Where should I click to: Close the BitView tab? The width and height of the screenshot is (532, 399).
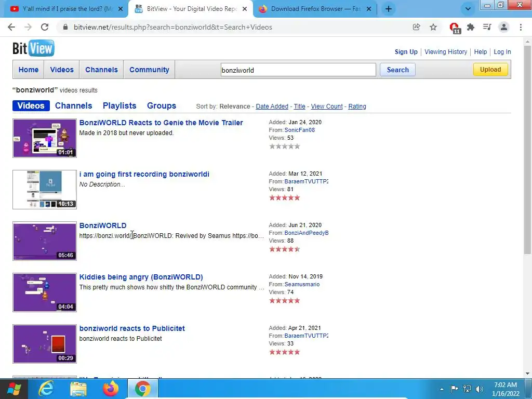[x=245, y=9]
